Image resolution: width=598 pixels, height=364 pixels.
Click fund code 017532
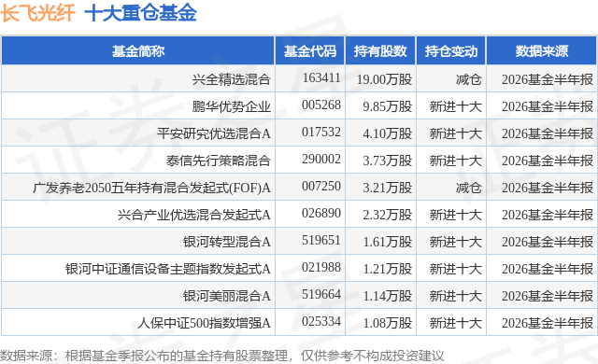coord(321,132)
